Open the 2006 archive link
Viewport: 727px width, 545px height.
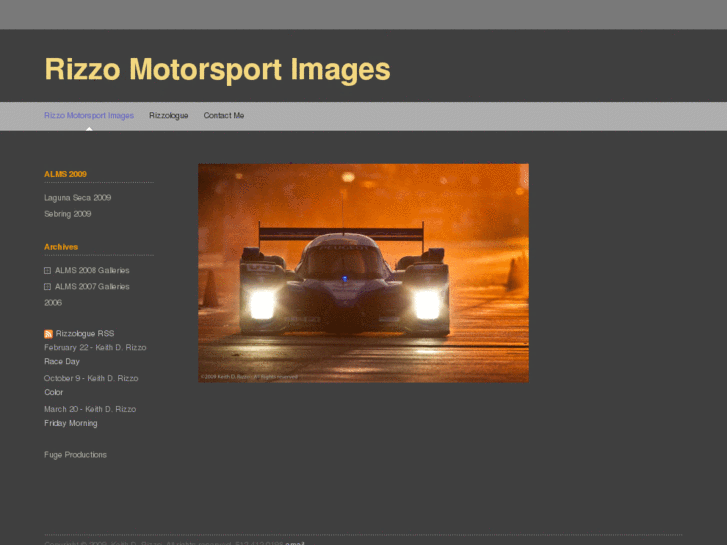click(x=53, y=302)
